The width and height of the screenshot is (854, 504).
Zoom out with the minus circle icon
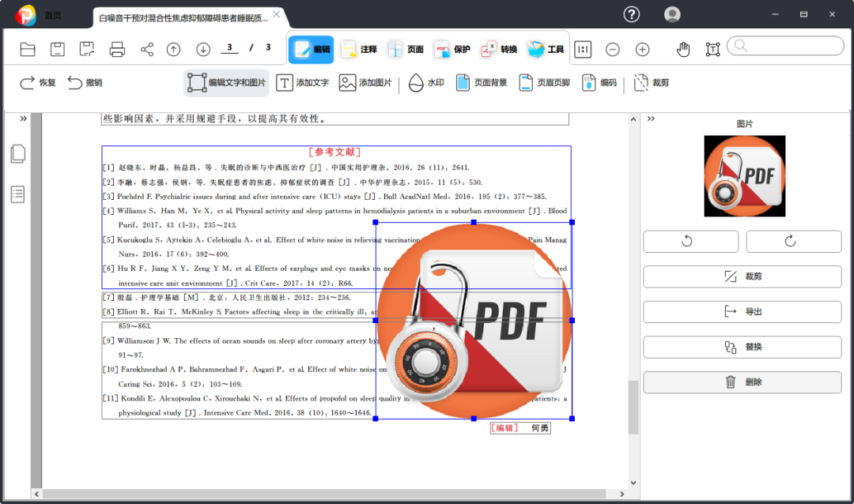click(612, 50)
